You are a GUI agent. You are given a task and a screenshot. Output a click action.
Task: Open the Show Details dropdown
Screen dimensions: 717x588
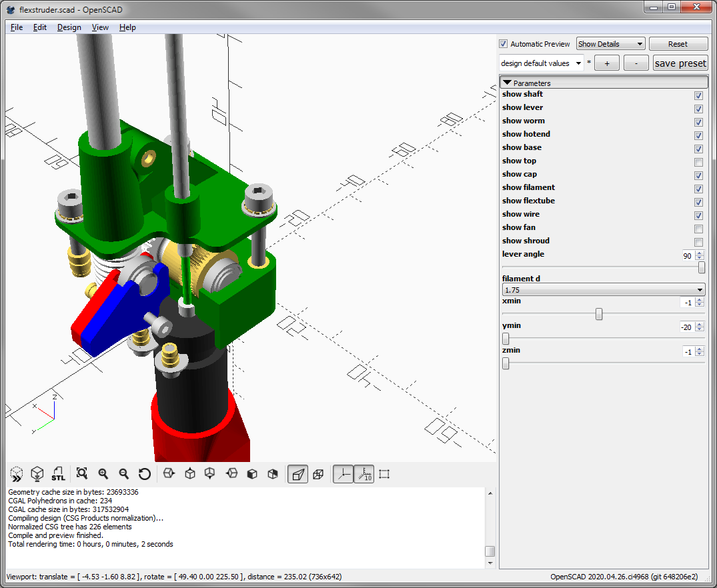coord(610,44)
